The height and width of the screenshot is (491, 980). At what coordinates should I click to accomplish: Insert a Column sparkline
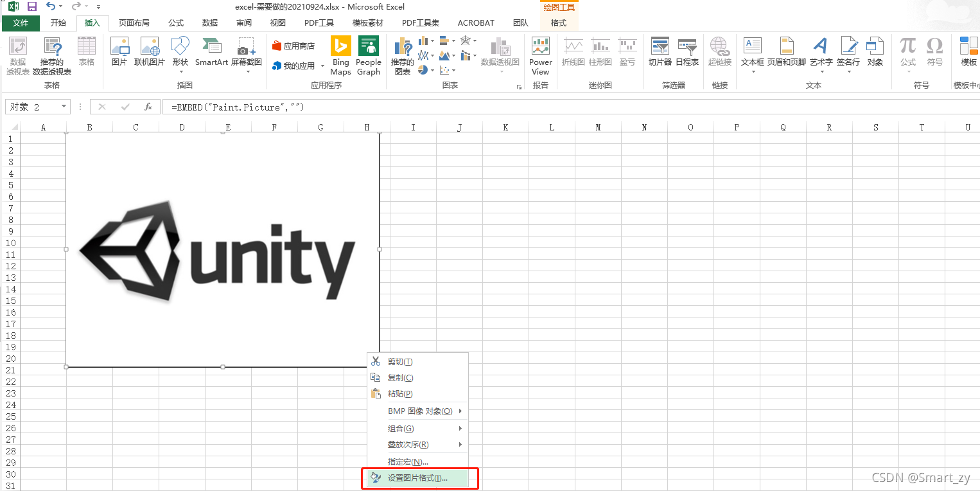pyautogui.click(x=601, y=51)
